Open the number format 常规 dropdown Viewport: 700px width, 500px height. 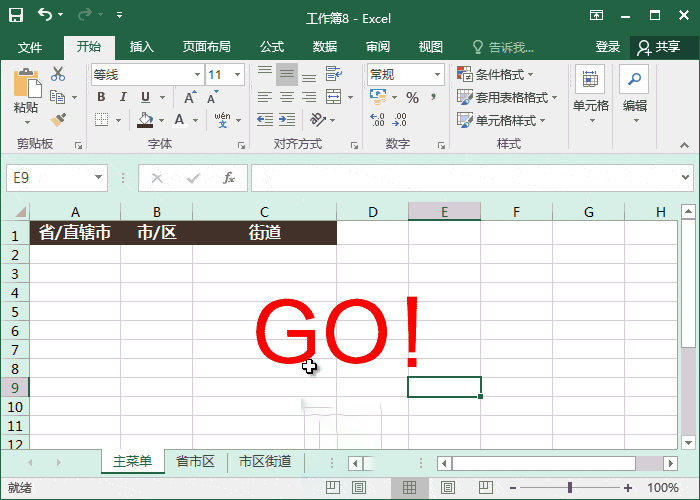[438, 75]
